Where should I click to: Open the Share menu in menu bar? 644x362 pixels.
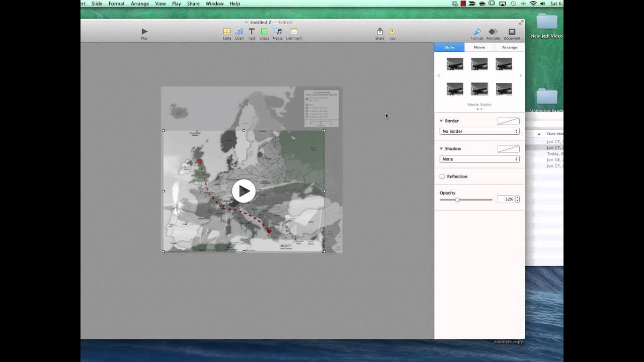tap(193, 4)
